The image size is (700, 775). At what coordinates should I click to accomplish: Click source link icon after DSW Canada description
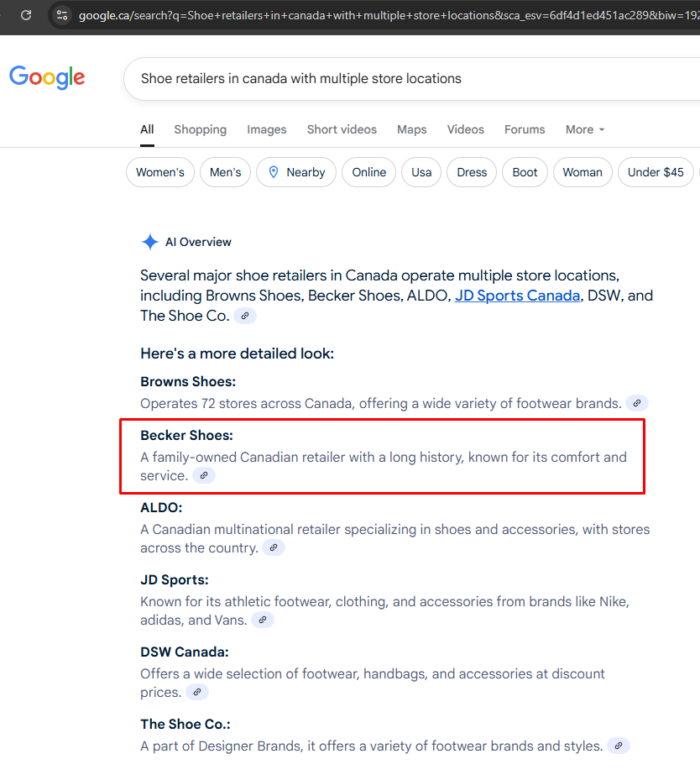[x=197, y=692]
